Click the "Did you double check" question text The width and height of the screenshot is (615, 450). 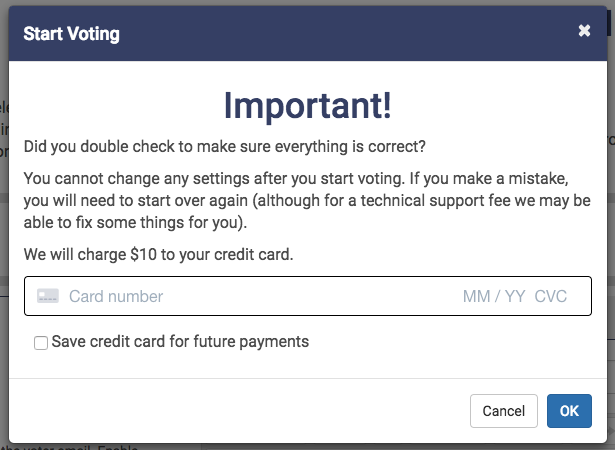point(225,147)
